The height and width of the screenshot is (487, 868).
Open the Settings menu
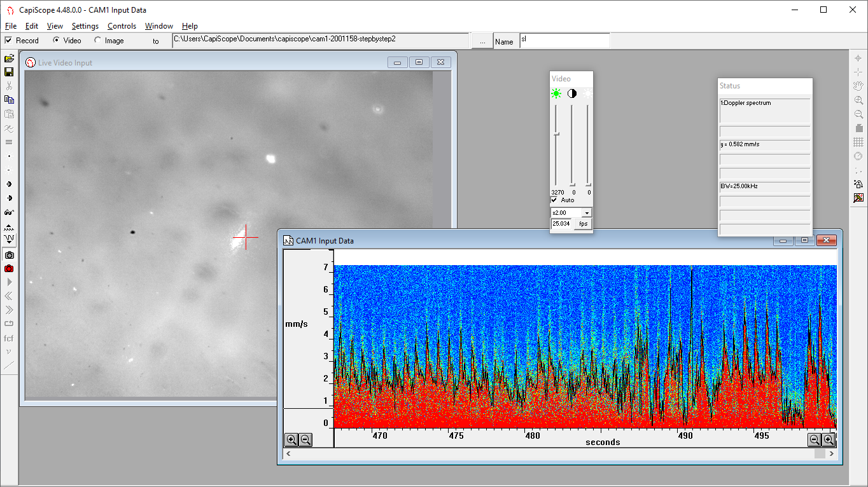pyautogui.click(x=85, y=26)
